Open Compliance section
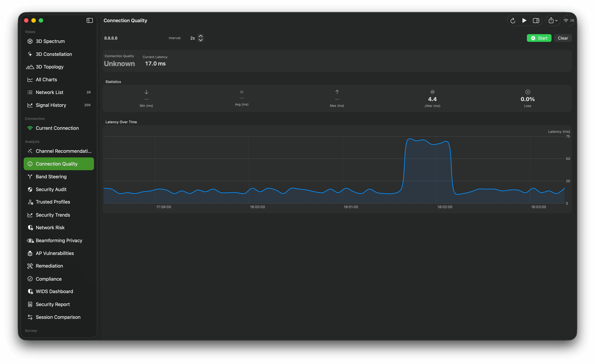This screenshot has width=595, height=364. point(59,279)
